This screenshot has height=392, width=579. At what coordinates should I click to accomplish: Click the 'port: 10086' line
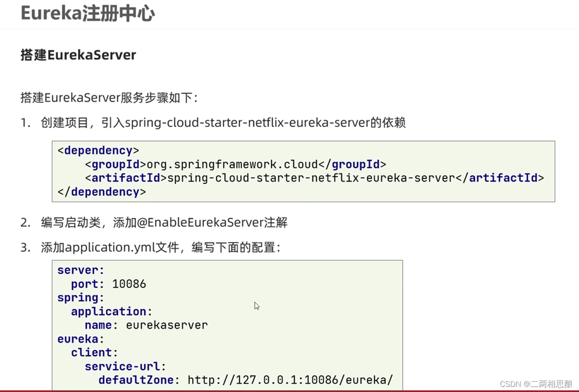click(108, 284)
